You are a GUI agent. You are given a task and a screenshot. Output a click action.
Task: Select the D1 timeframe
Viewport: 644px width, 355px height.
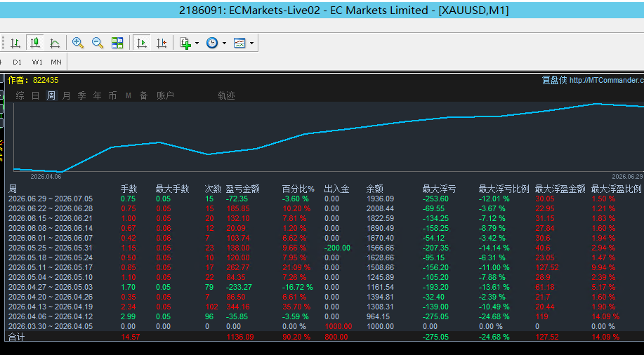pos(17,62)
